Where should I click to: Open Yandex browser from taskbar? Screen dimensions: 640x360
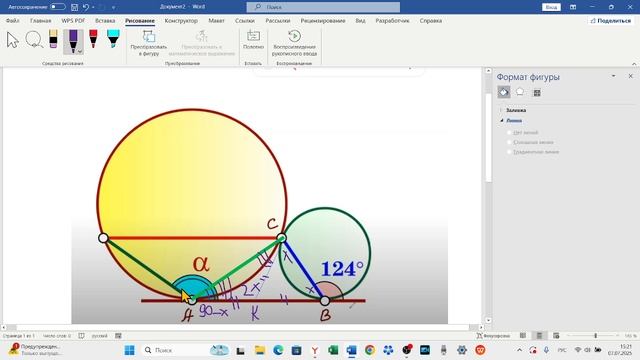click(x=315, y=350)
